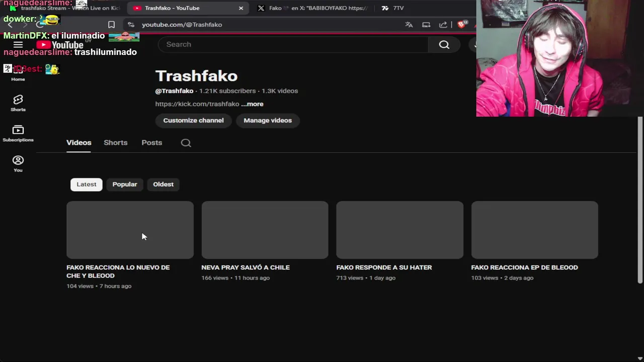Open thumbnail of NEVA PRAY SALVÓ A CHILE
This screenshot has height=362, width=644.
point(265,230)
